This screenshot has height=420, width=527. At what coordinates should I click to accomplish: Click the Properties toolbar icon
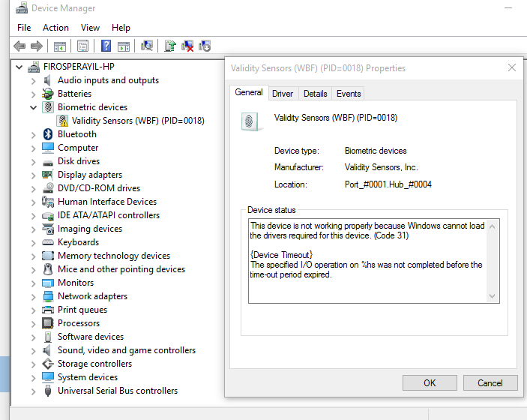[82, 46]
